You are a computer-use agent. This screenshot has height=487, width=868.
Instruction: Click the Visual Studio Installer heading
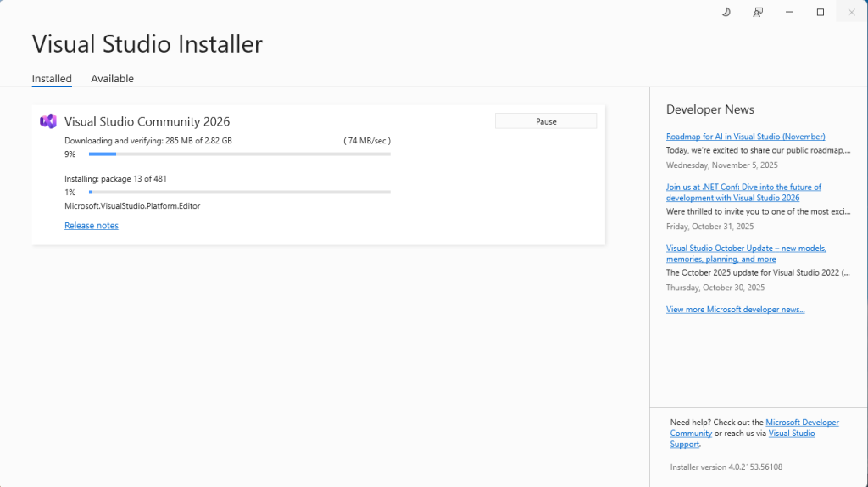point(147,44)
